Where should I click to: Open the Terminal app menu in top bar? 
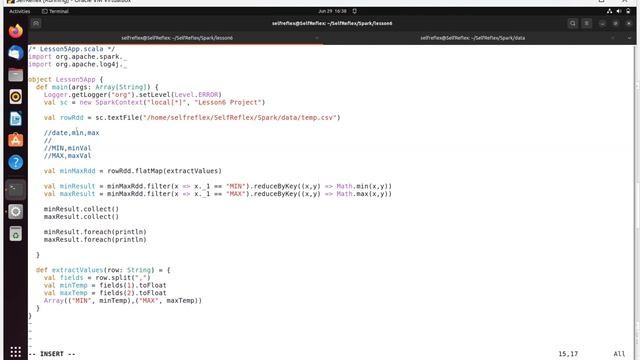pyautogui.click(x=55, y=11)
